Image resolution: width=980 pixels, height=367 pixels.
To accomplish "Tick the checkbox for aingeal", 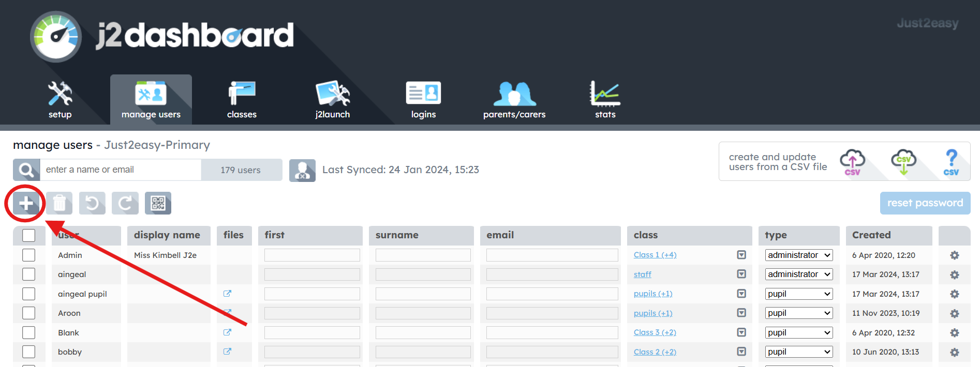I will click(29, 274).
